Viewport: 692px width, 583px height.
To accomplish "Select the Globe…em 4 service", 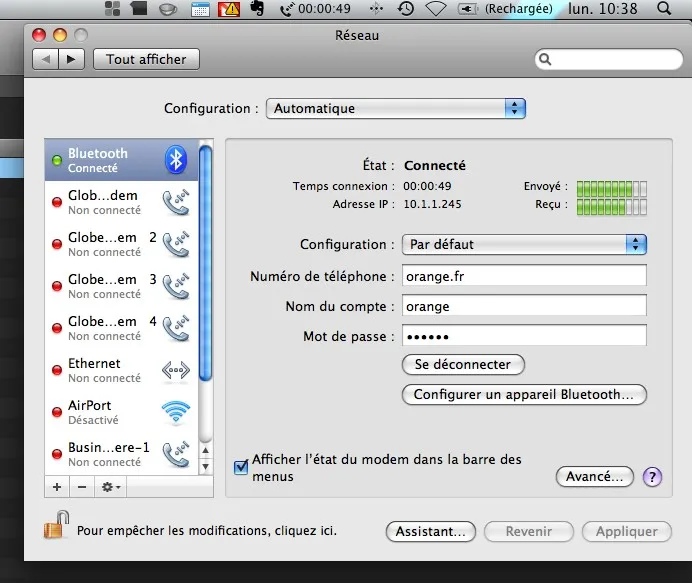I will pos(122,328).
